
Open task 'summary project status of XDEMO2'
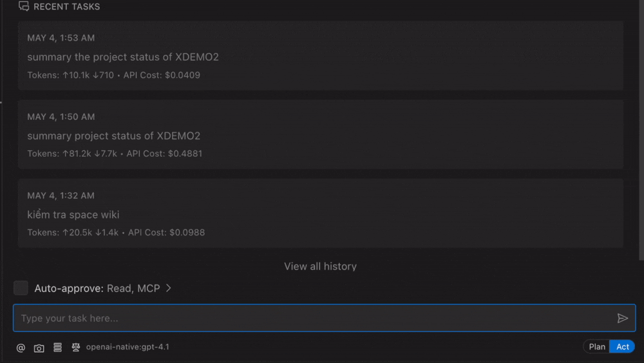(113, 135)
